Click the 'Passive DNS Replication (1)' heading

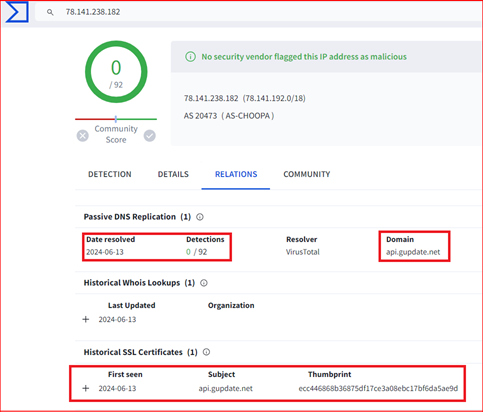pos(137,217)
